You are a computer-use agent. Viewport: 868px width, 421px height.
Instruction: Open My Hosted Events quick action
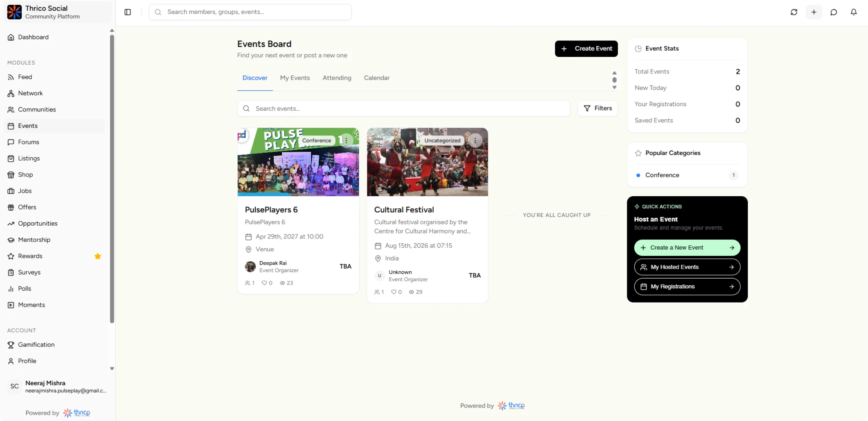(x=687, y=267)
